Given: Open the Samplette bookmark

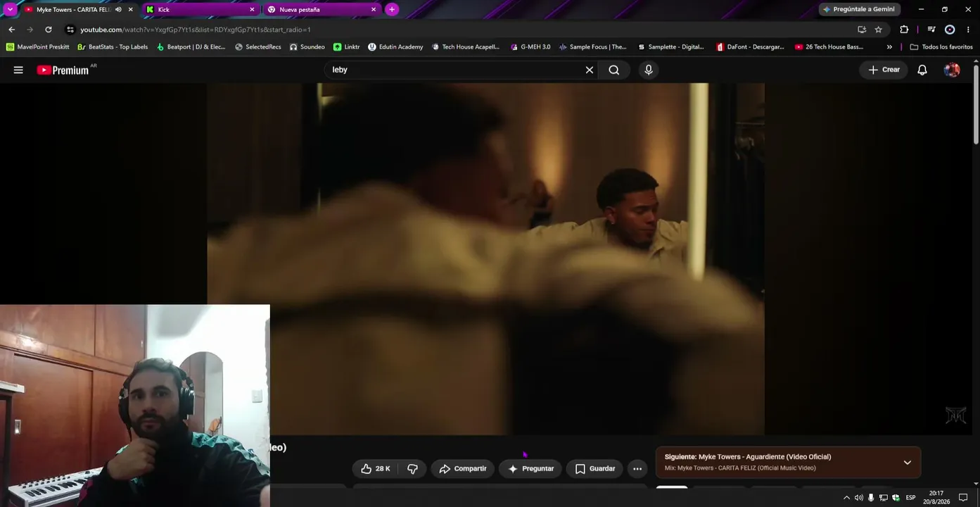Looking at the screenshot, I should (670, 47).
